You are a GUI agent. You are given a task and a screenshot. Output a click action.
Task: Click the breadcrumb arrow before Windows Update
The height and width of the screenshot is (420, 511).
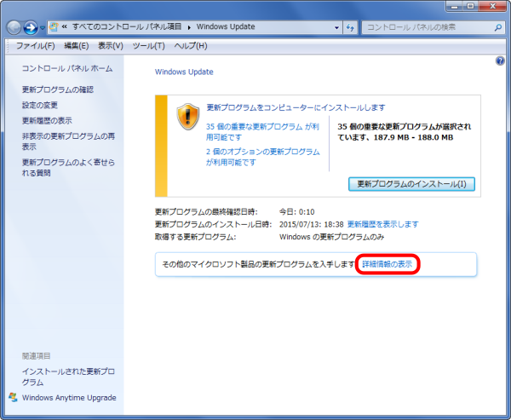189,28
